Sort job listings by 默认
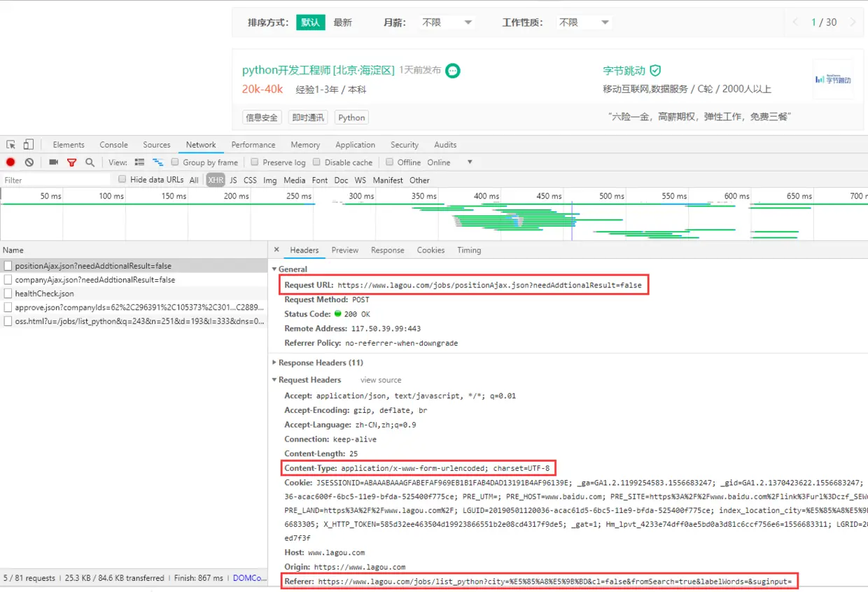Image resolution: width=868 pixels, height=592 pixels. (311, 22)
